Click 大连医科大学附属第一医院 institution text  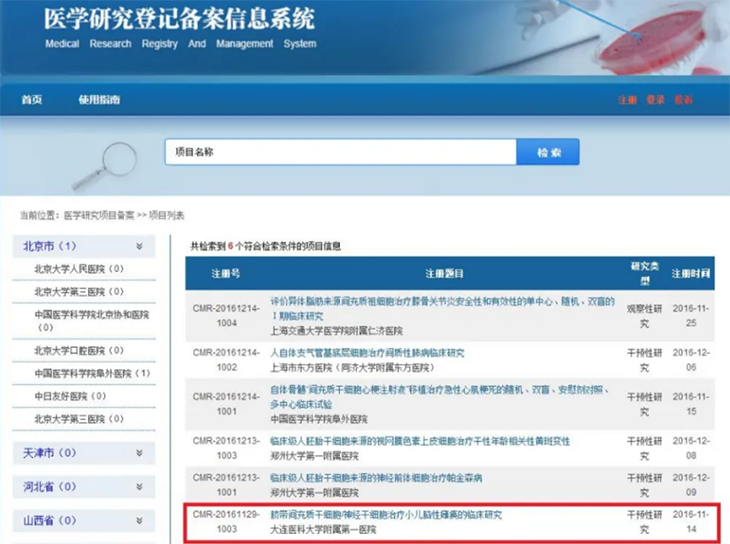point(323,530)
